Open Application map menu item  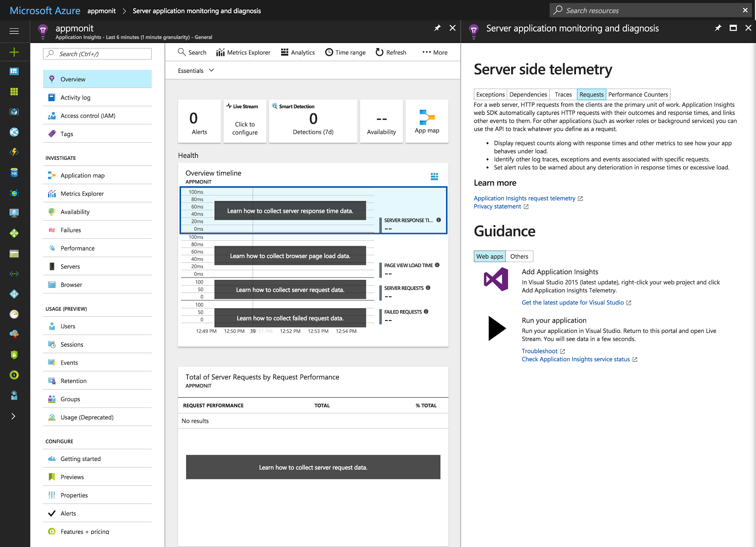click(97, 175)
